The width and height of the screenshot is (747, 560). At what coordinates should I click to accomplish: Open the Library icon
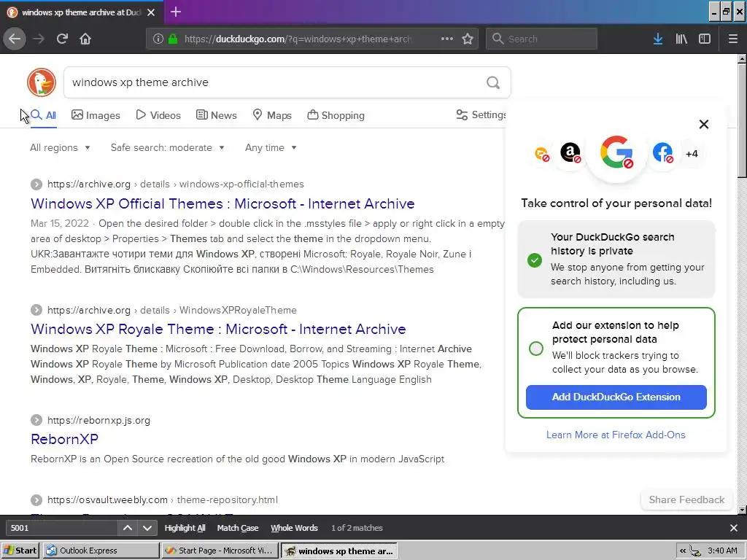click(681, 39)
